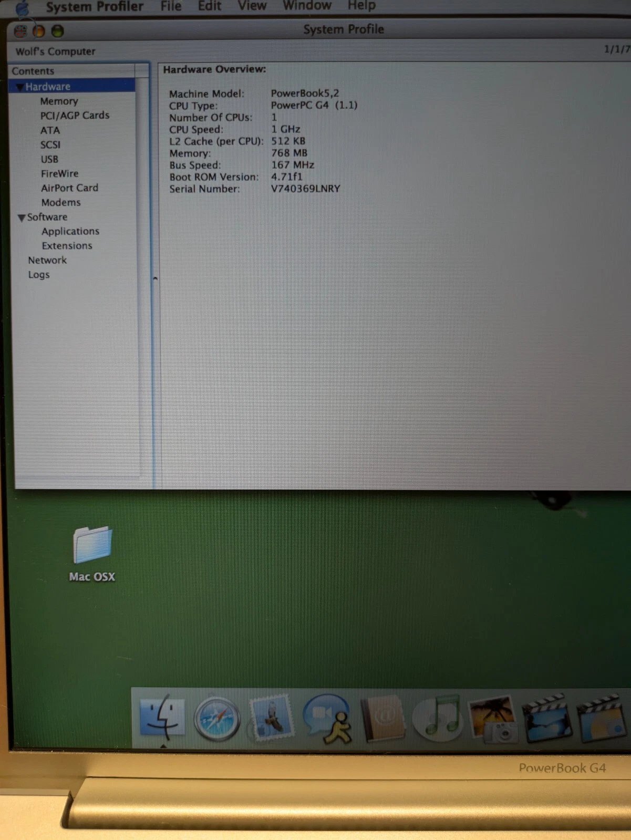Click the CPU Speed value 1 GHz
The height and width of the screenshot is (840, 631).
286,129
